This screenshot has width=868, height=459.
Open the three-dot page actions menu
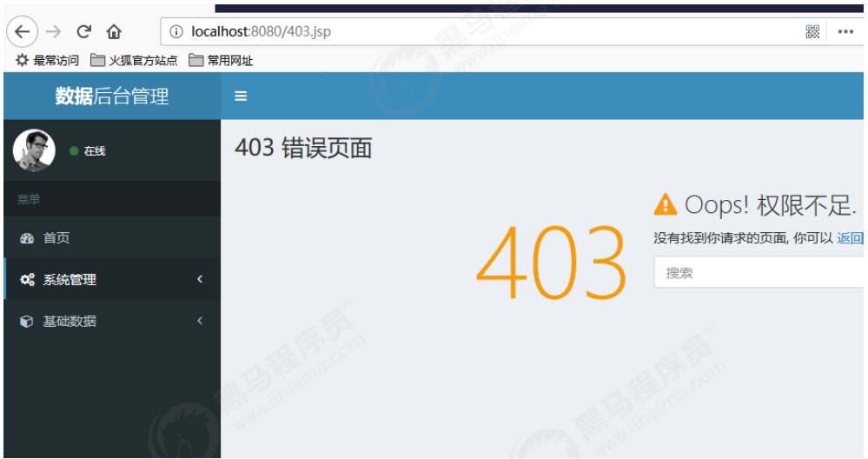pos(845,31)
